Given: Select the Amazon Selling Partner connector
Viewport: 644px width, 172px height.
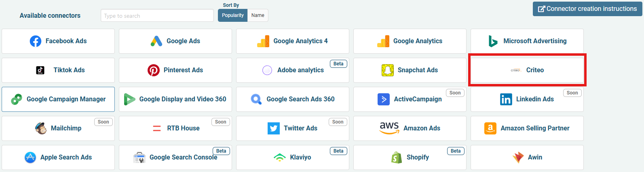Looking at the screenshot, I should (x=527, y=128).
